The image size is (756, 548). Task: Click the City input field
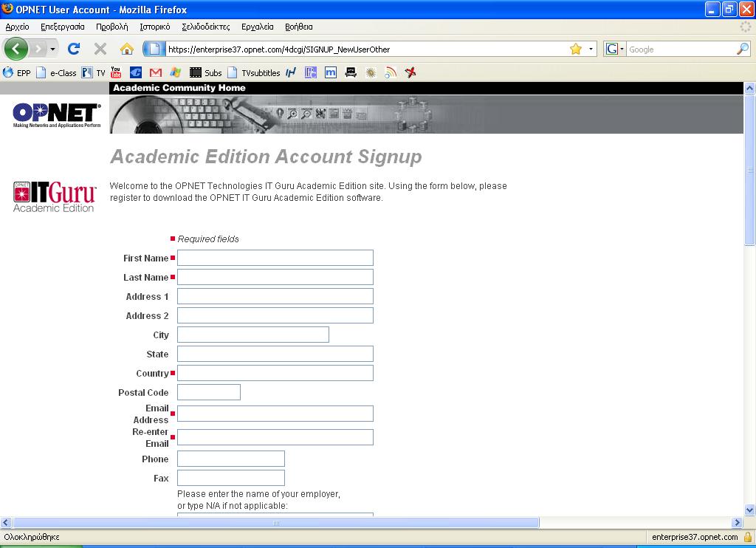(253, 335)
